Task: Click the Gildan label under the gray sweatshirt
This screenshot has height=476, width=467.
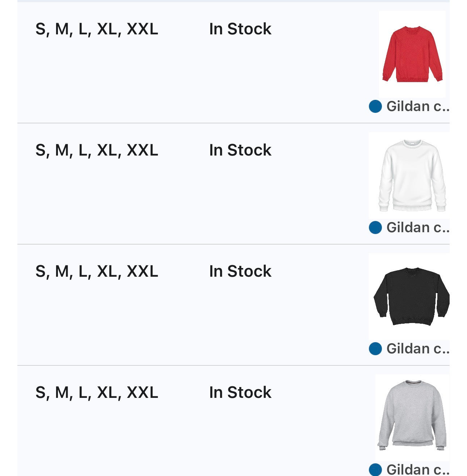Action: (418, 469)
